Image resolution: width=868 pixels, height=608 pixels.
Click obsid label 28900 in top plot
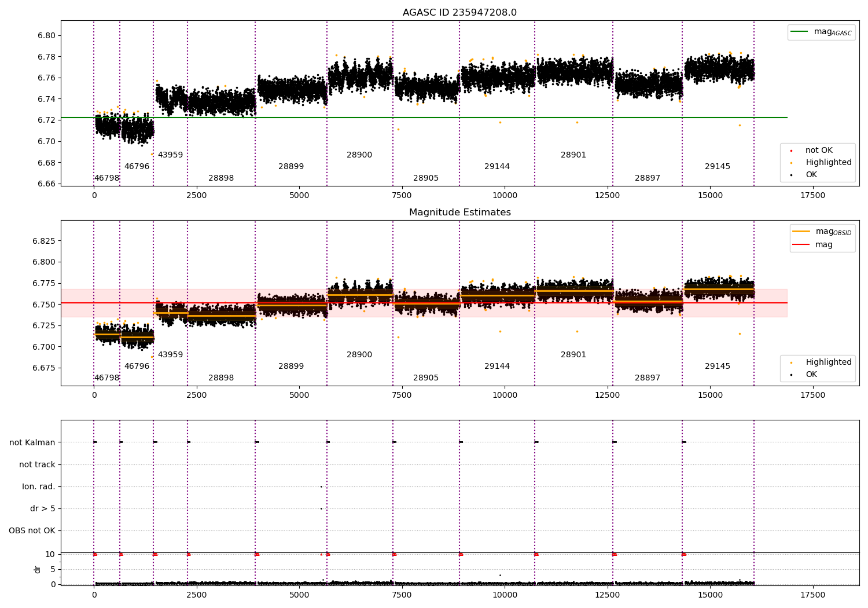[x=359, y=155]
